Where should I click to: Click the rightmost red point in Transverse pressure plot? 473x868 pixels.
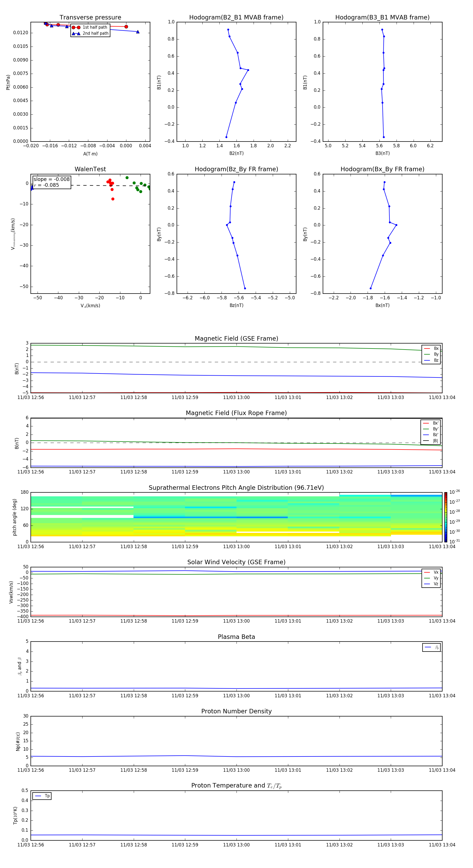[126, 27]
